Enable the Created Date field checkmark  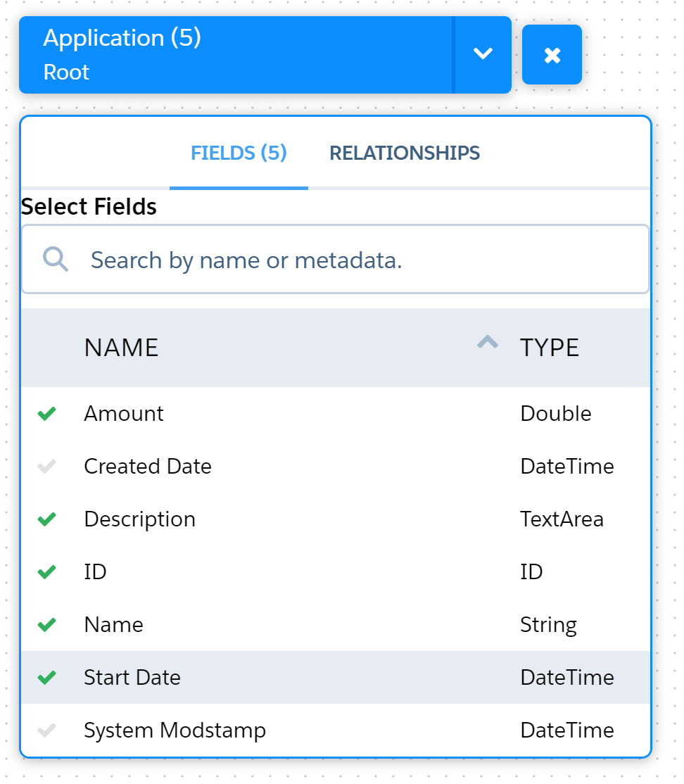click(46, 467)
